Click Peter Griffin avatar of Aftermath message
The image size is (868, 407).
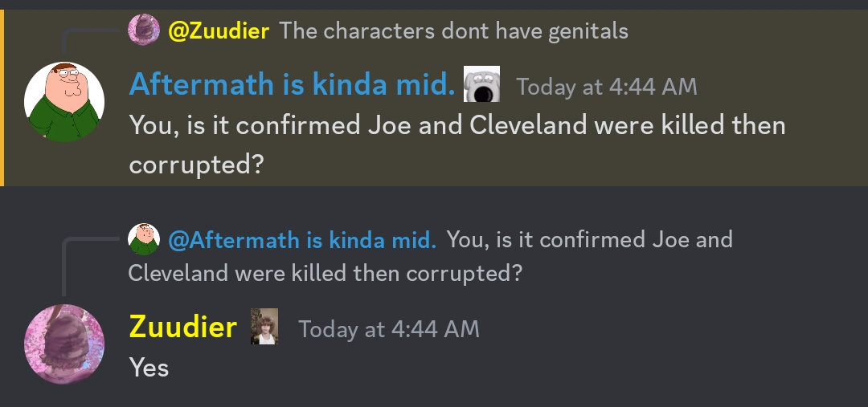(x=64, y=102)
